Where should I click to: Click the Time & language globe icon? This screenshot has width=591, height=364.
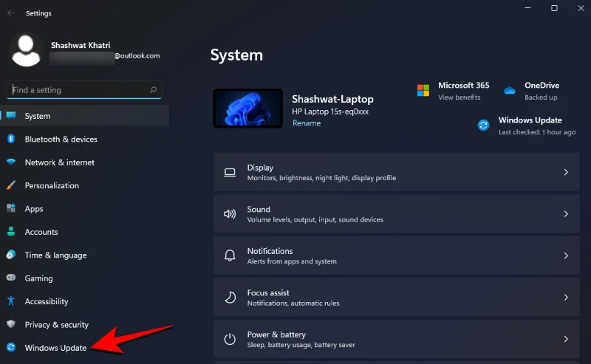(11, 255)
